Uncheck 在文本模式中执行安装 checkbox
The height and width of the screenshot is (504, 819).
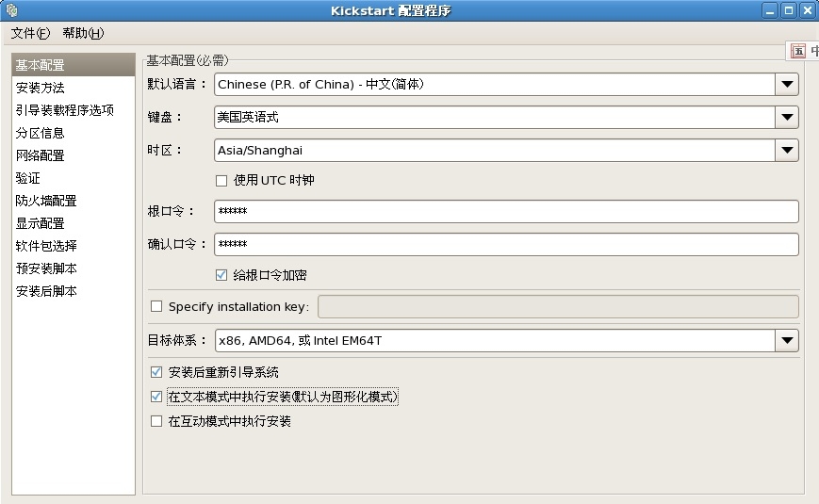point(156,397)
